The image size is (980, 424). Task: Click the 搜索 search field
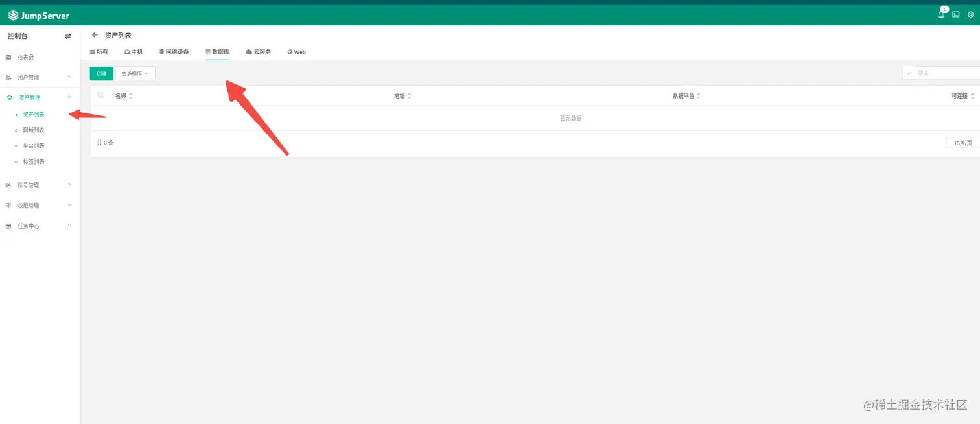click(x=947, y=73)
